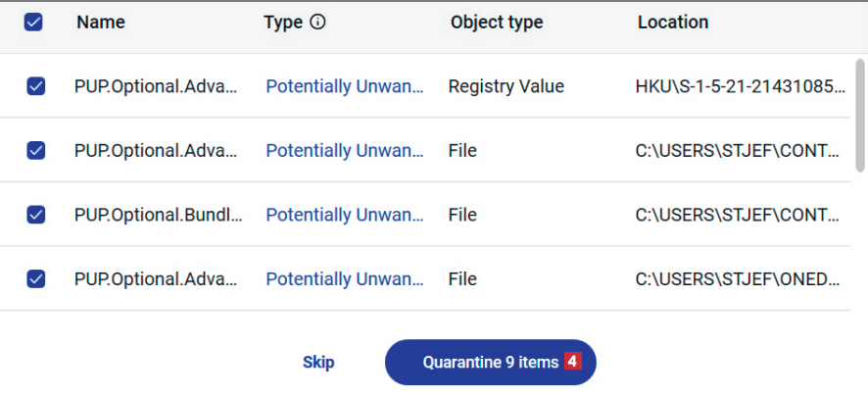Viewport: 868px width, 396px height.
Task: Click the Skip link
Action: tap(318, 363)
